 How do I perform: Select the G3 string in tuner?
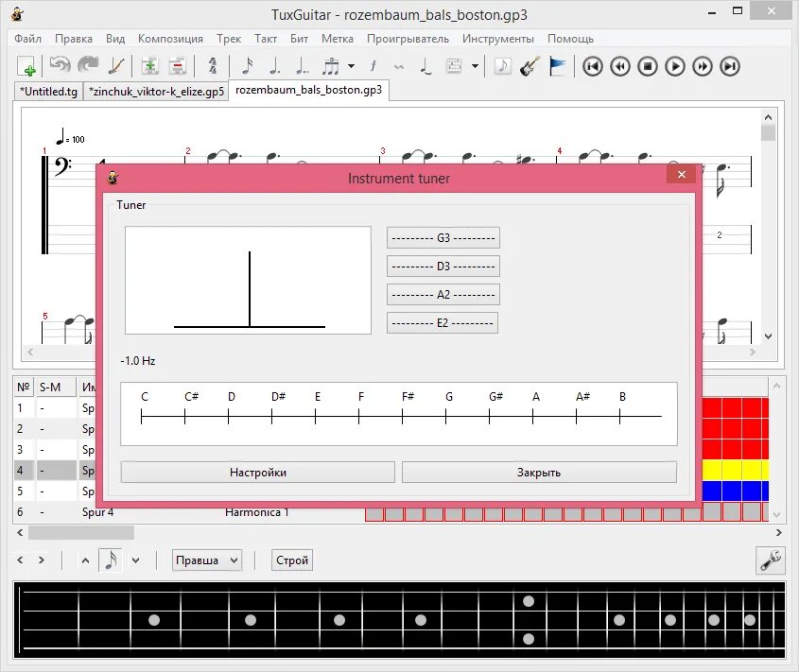click(x=443, y=238)
